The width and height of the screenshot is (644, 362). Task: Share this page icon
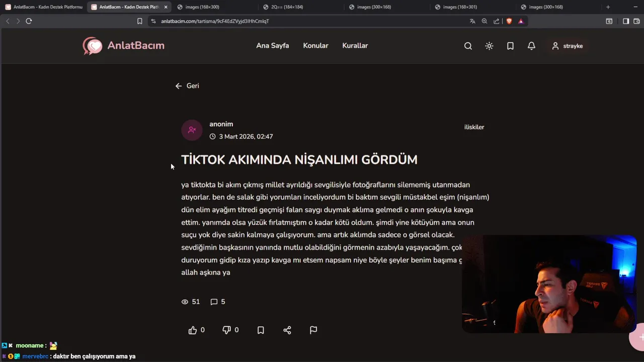click(497, 21)
